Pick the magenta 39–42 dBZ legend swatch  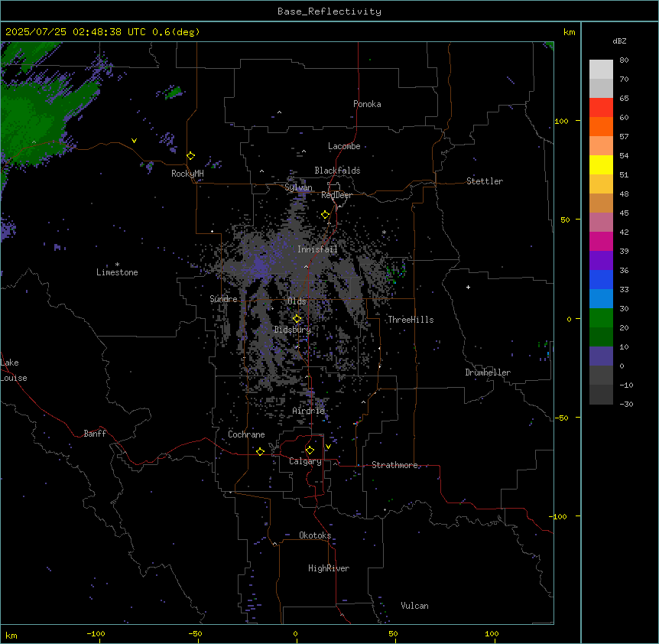601,241
